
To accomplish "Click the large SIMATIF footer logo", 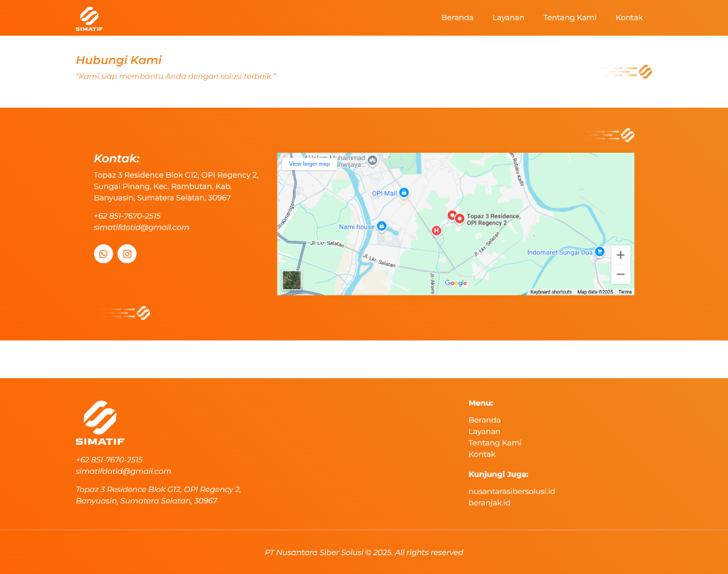I will coord(100,423).
